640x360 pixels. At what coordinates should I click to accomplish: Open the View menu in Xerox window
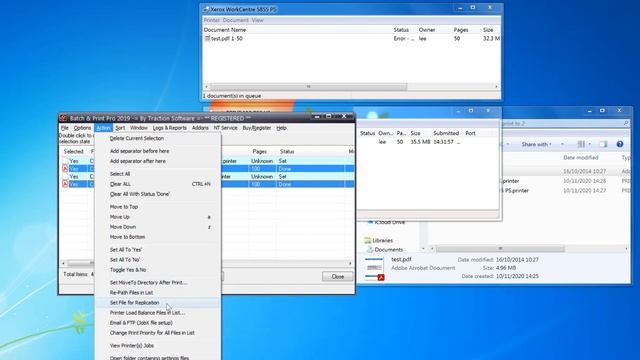tap(258, 20)
